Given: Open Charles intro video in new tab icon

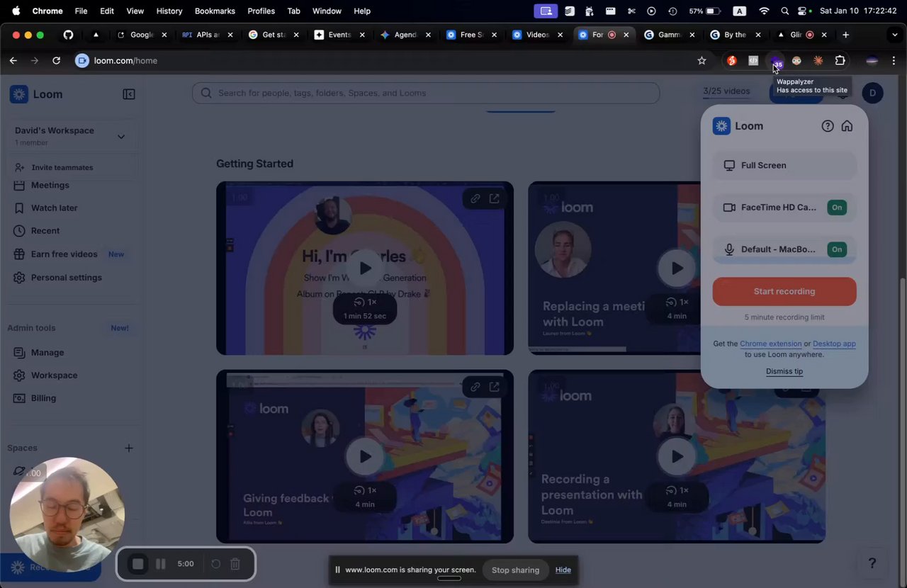Looking at the screenshot, I should coord(495,198).
